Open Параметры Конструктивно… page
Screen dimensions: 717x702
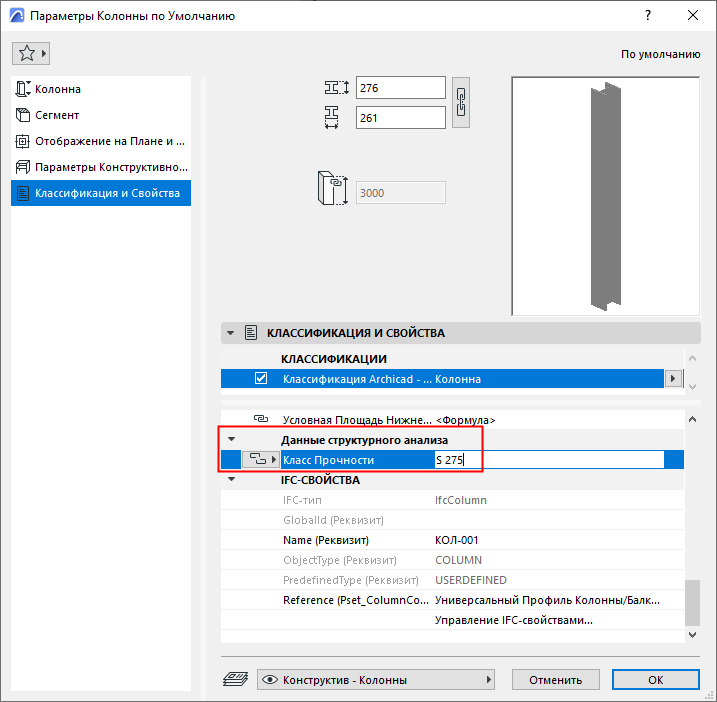tap(101, 167)
